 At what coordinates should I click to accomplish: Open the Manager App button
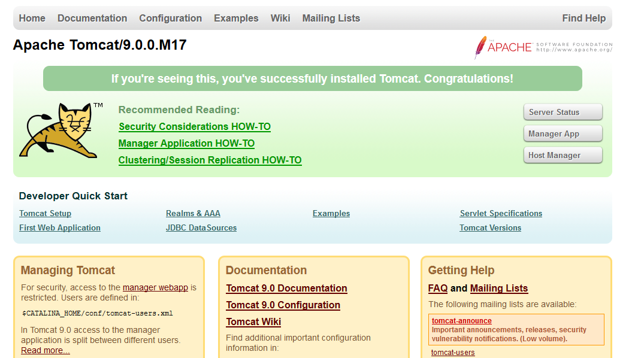(563, 134)
